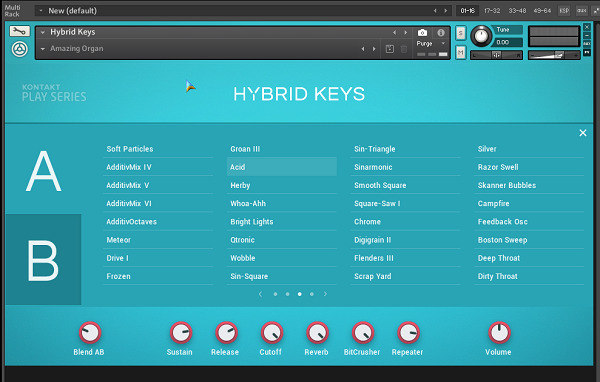This screenshot has width=600, height=382.
Task: Toggle the Solo S button
Action: coord(461,33)
